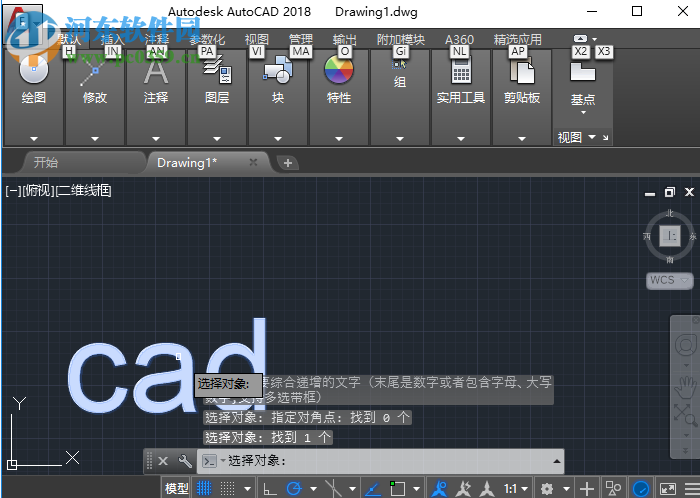Click the 模型 (Model) space button
The image size is (700, 498).
pyautogui.click(x=177, y=489)
